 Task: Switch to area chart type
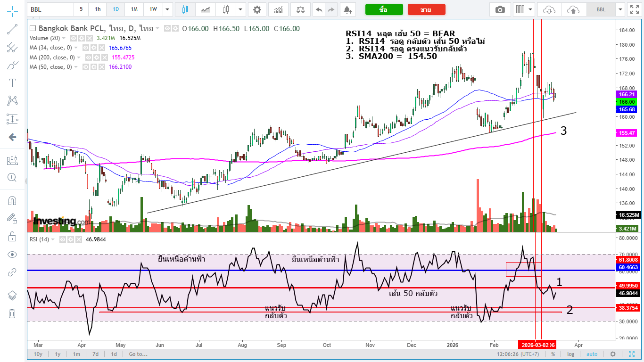[x=206, y=9]
